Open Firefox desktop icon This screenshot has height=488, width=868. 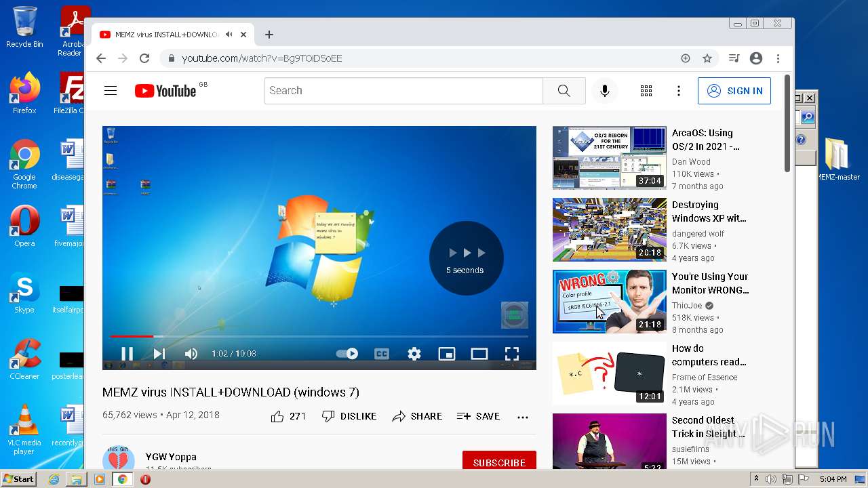24,93
